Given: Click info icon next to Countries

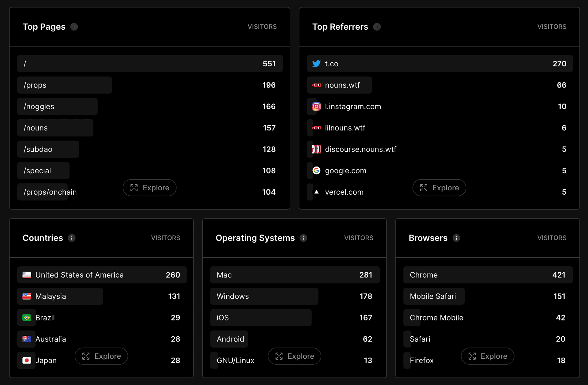Looking at the screenshot, I should [72, 238].
